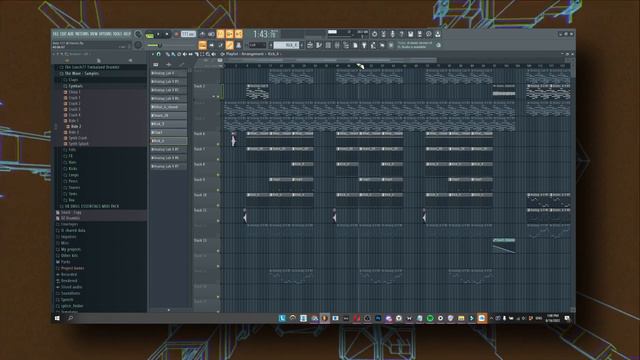
Task: Select the Ride 2 sample
Action: [76, 127]
